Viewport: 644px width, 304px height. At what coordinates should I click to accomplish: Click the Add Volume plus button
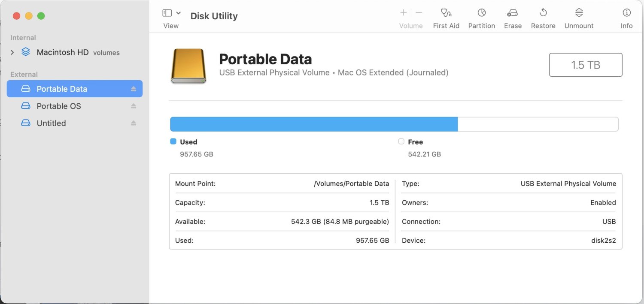403,12
